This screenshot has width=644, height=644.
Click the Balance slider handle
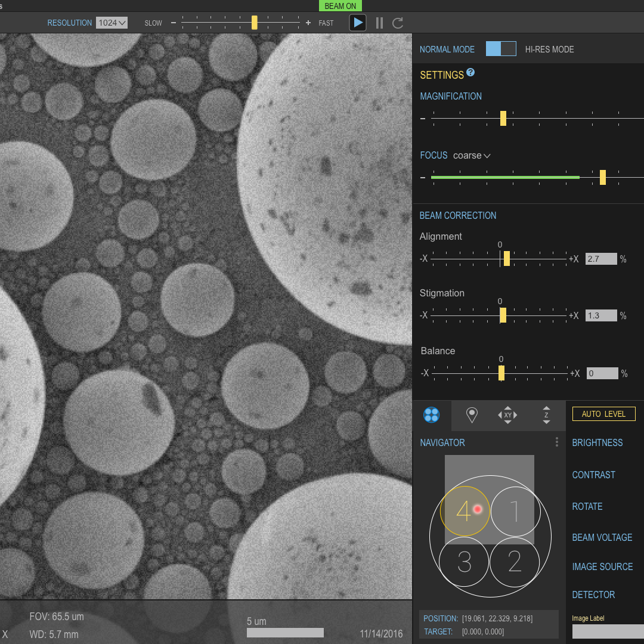tap(501, 373)
